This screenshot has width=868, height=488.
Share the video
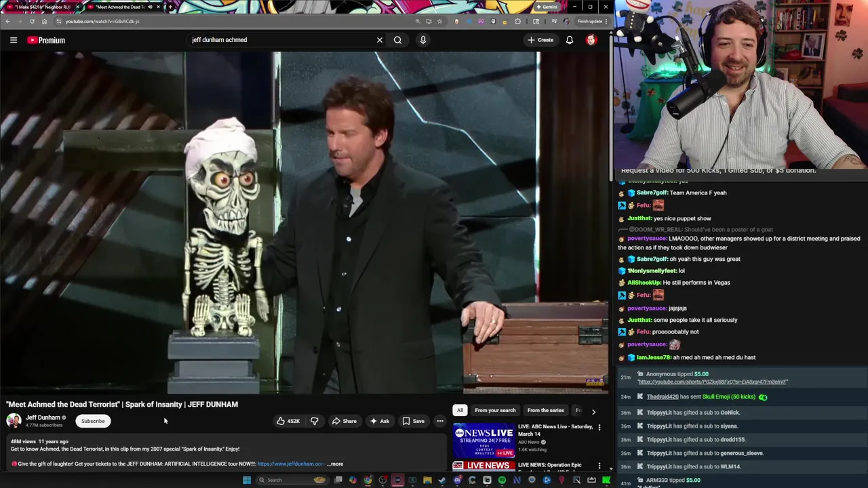tap(344, 421)
